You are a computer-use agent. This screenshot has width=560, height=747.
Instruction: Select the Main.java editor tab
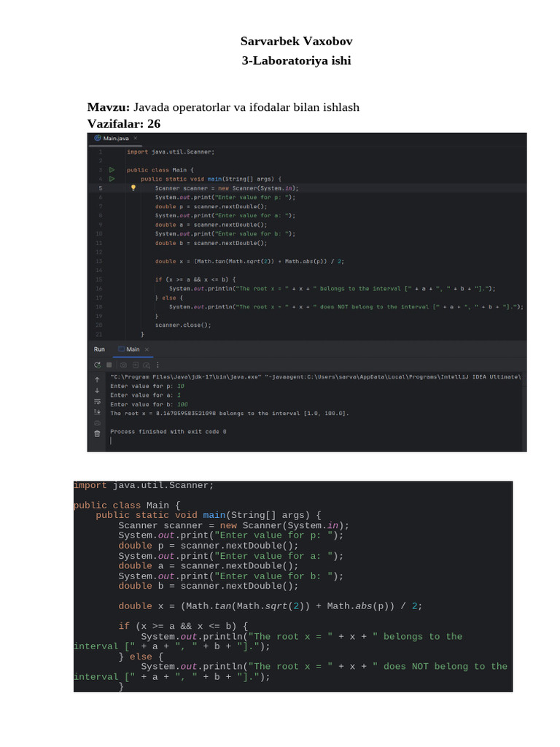(x=116, y=138)
